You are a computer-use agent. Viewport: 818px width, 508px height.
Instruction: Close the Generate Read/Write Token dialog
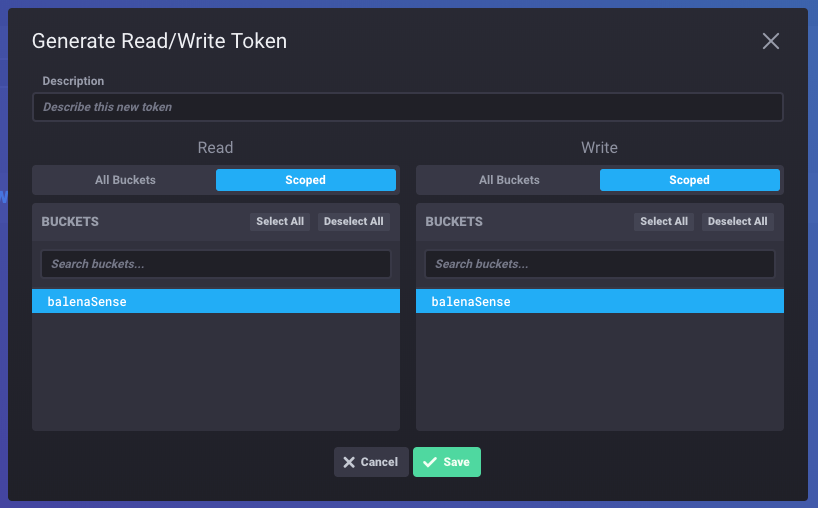[x=770, y=41]
